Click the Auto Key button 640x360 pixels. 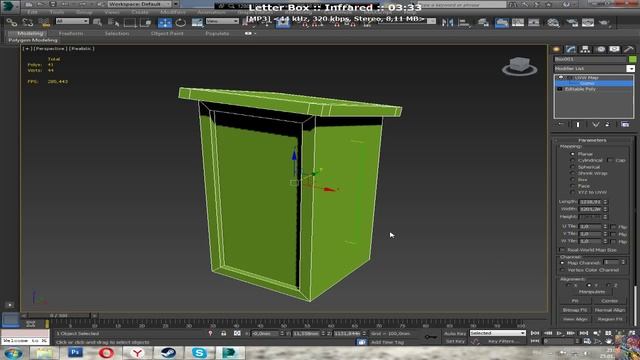tap(455, 333)
